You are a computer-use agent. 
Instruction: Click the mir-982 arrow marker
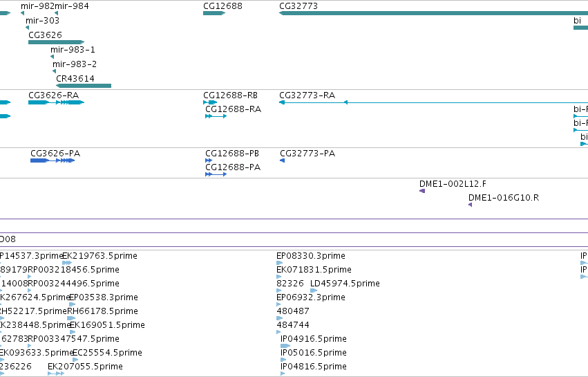(23, 13)
